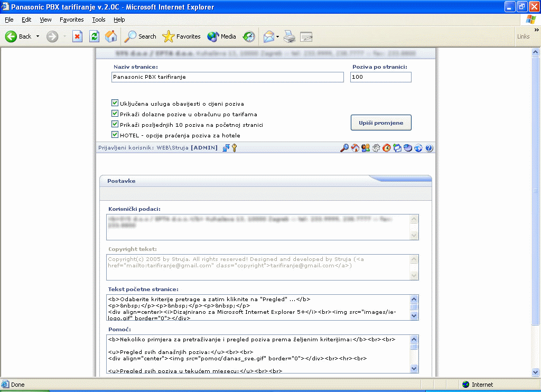Click the IE Forward arrow icon
Image resolution: width=541 pixels, height=392 pixels.
tap(52, 36)
